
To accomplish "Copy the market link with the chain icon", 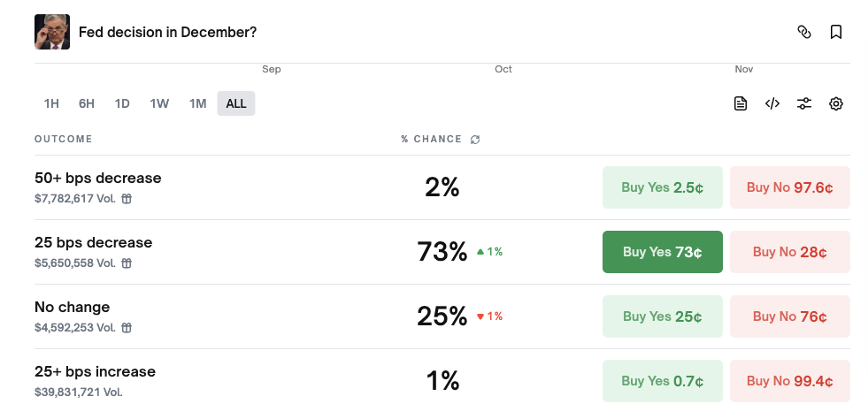I will pos(803,32).
